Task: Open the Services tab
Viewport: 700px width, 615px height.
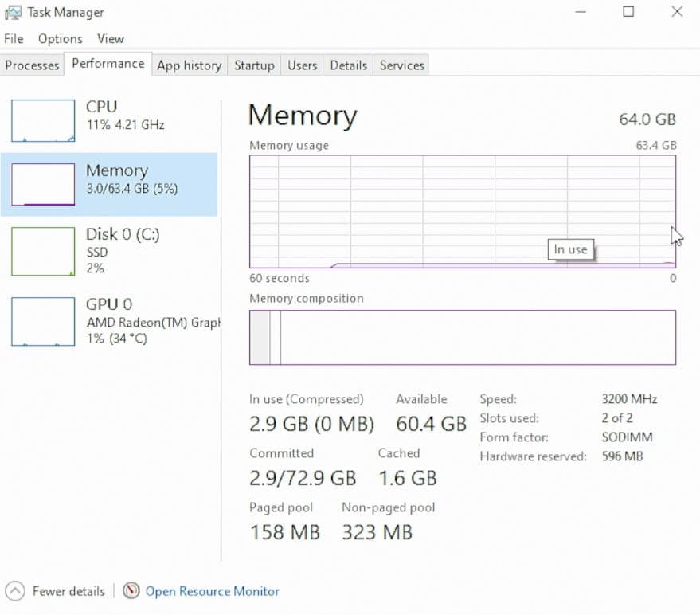Action: tap(401, 65)
